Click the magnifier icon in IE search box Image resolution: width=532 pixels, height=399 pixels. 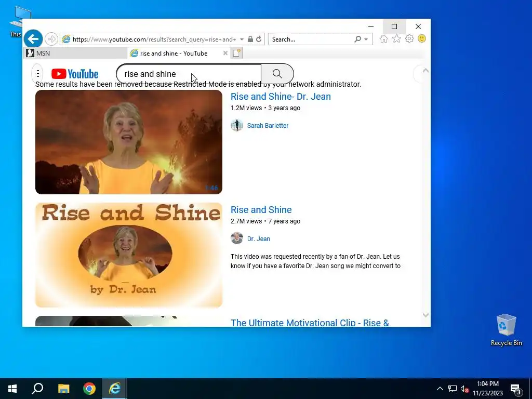[x=357, y=39]
